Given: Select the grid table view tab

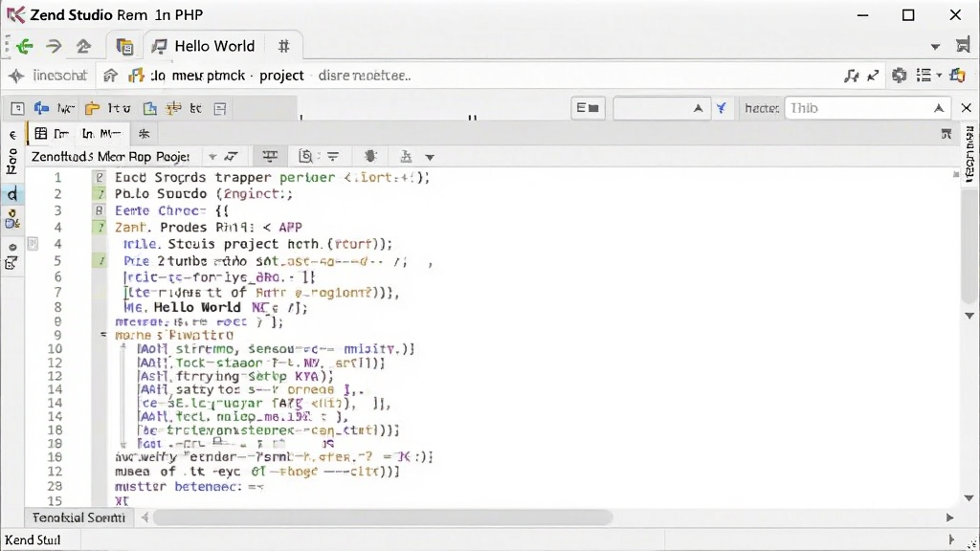Looking at the screenshot, I should click(x=52, y=134).
